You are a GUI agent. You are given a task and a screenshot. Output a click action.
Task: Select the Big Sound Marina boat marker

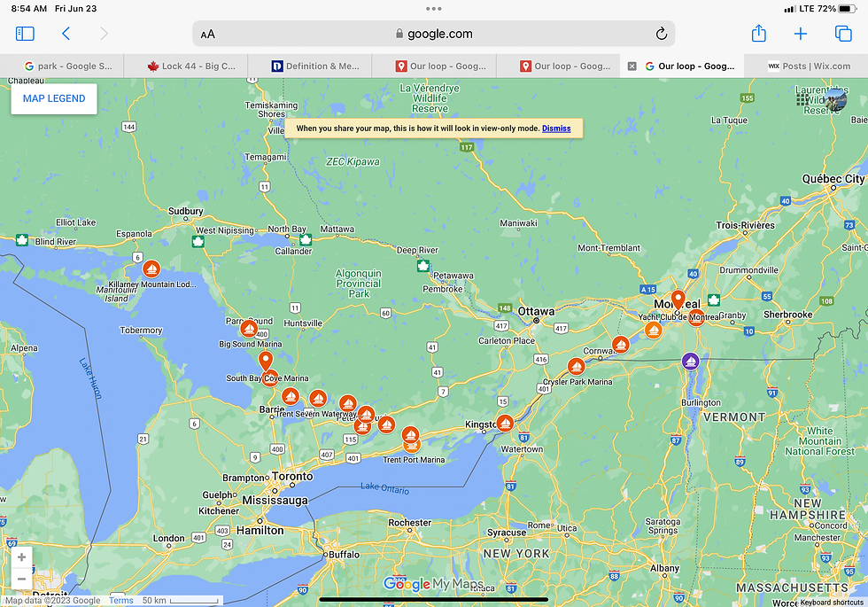(249, 329)
